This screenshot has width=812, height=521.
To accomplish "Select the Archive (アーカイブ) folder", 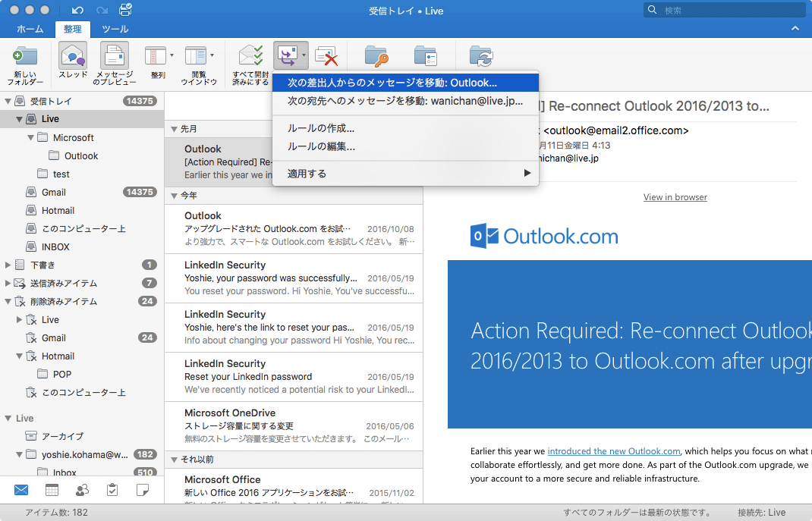I will tap(82, 436).
